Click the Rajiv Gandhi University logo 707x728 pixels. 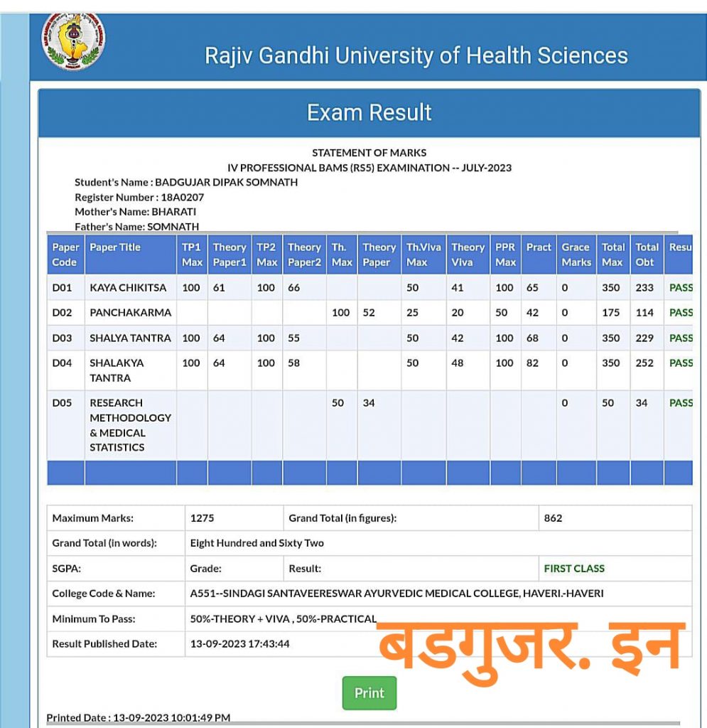tap(73, 39)
